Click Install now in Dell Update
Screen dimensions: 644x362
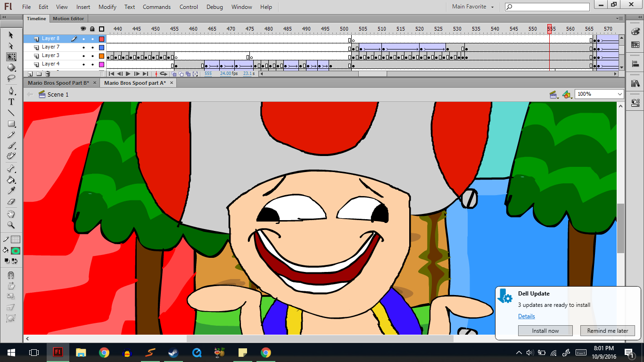[545, 331]
